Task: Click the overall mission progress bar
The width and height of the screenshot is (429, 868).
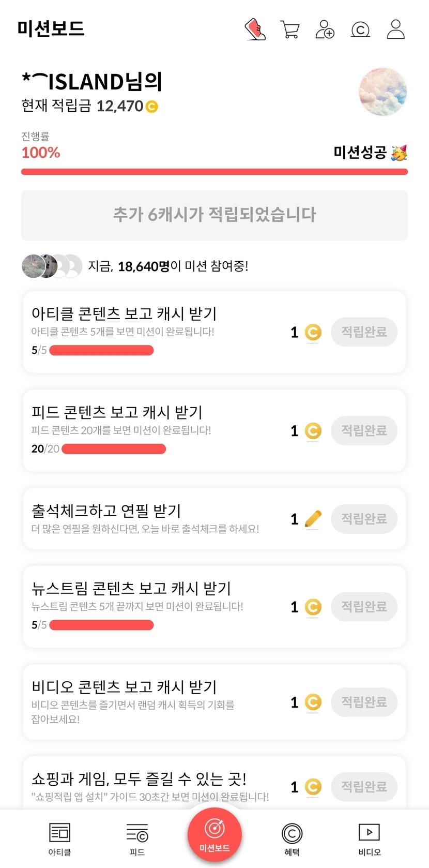Action: coord(214,172)
